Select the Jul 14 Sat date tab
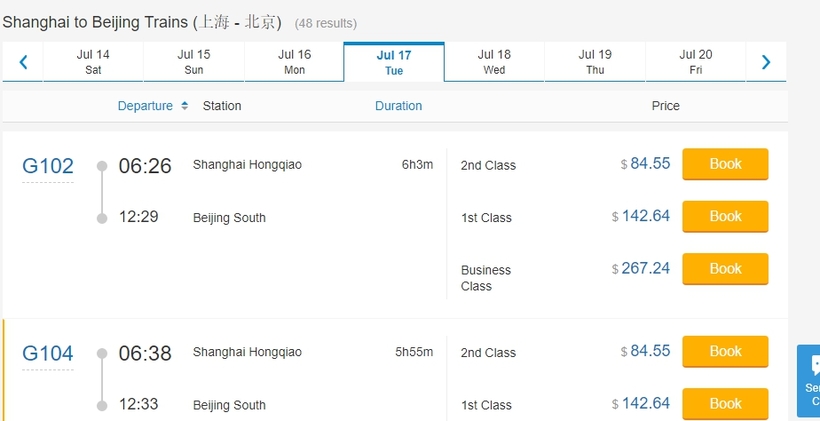Image resolution: width=820 pixels, height=421 pixels. point(93,62)
